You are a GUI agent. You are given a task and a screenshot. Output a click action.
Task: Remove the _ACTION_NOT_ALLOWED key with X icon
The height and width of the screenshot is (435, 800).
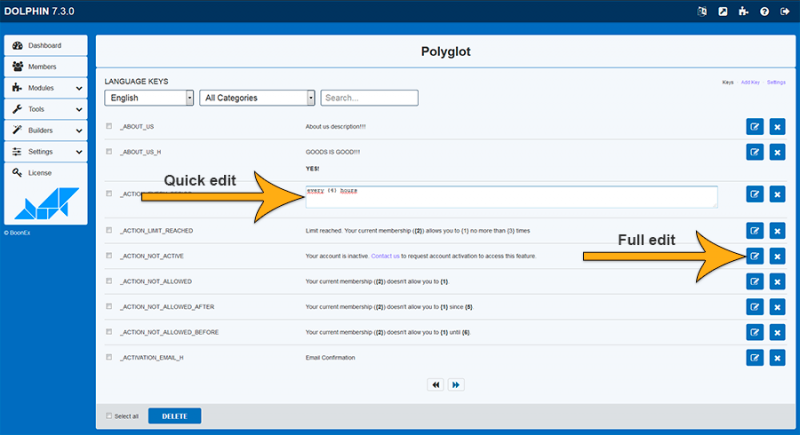point(777,282)
